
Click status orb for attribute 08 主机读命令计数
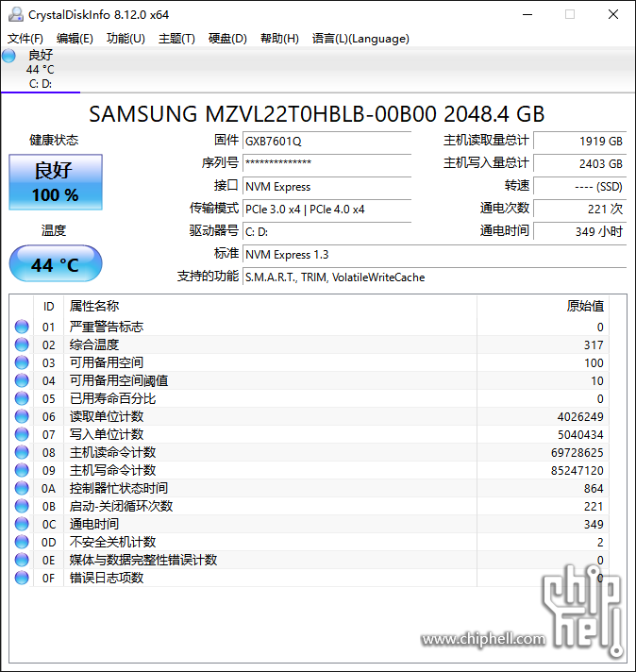coord(22,452)
